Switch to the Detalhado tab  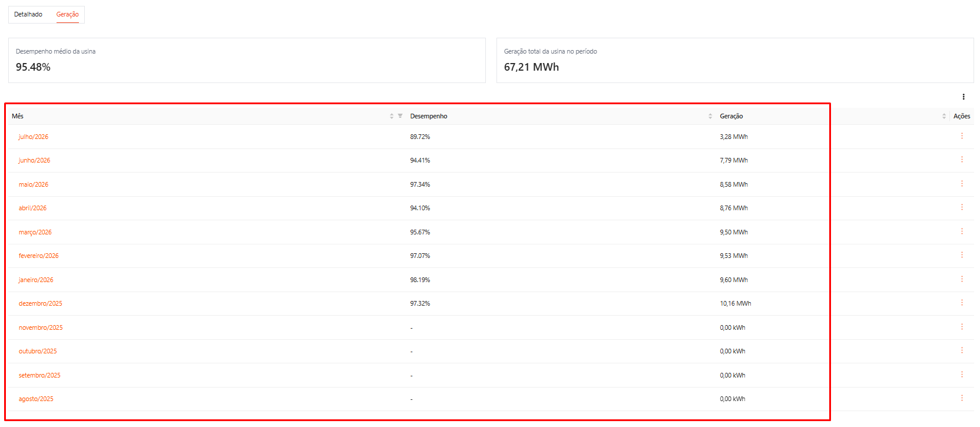[28, 14]
